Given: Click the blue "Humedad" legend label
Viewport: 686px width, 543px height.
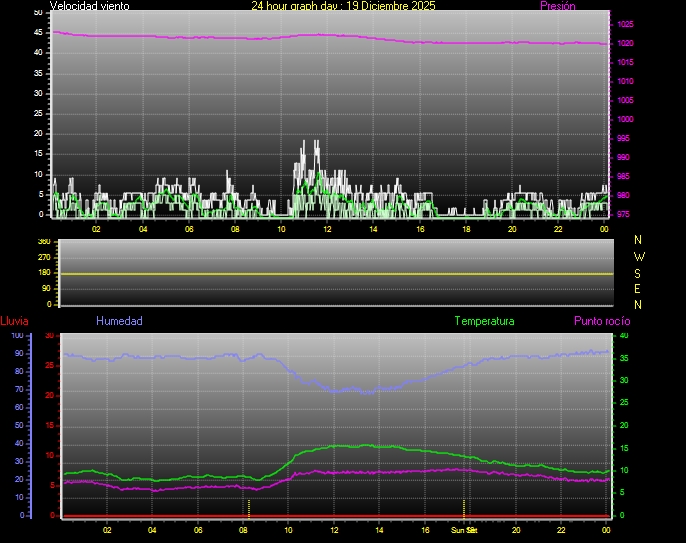Looking at the screenshot, I should 119,321.
